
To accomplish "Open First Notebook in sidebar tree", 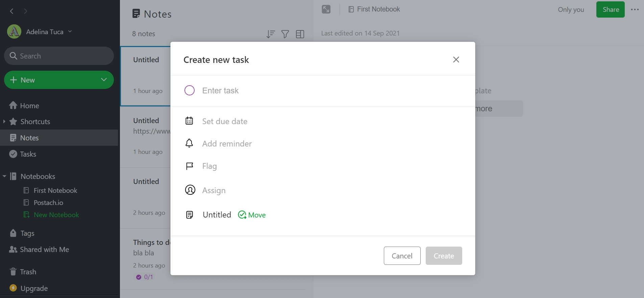I will pos(55,190).
